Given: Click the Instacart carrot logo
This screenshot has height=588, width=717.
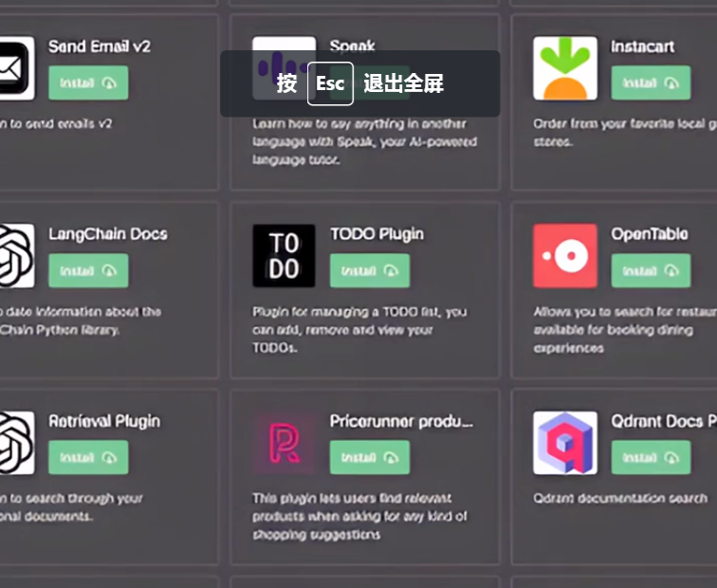Looking at the screenshot, I should coord(565,68).
